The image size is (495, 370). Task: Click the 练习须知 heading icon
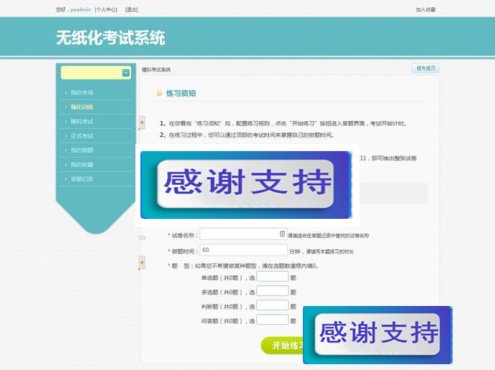click(159, 93)
